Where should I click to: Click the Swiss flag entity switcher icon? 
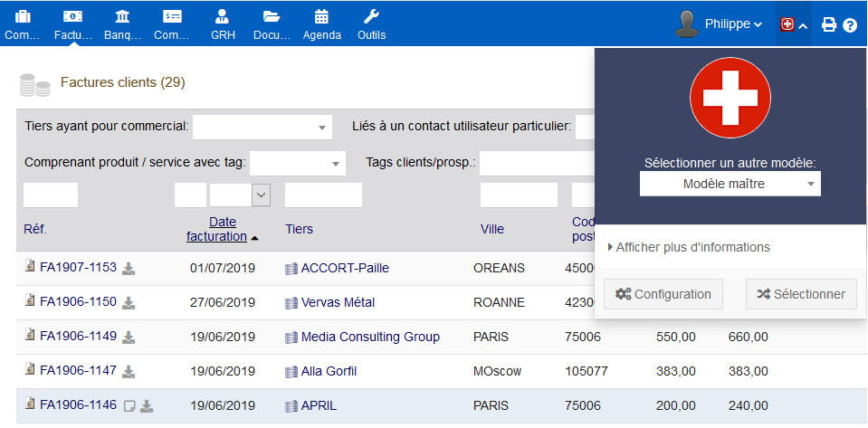pyautogui.click(x=787, y=25)
